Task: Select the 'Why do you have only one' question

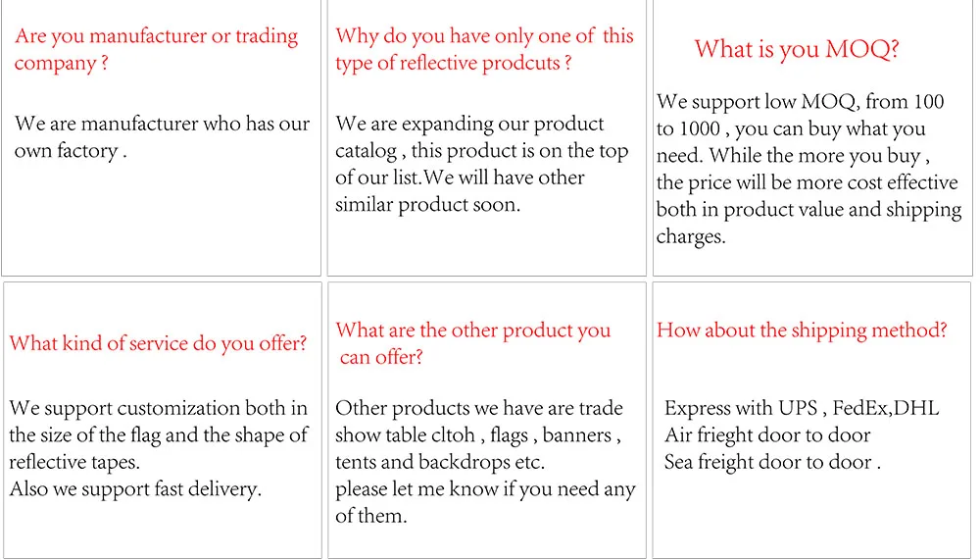Action: [x=484, y=49]
